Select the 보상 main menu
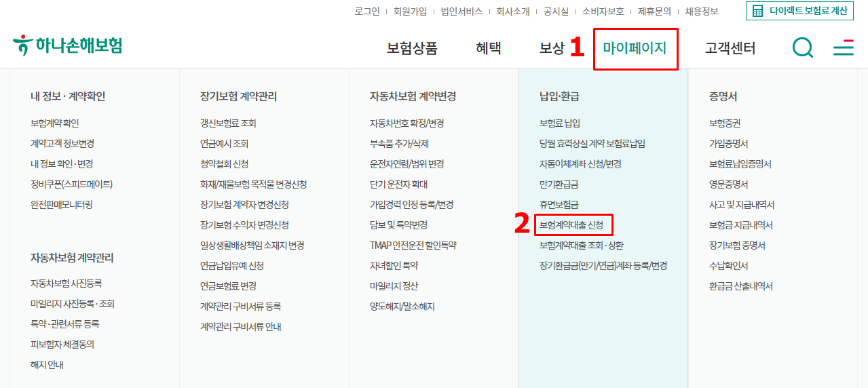The width and height of the screenshot is (868, 388). point(552,48)
